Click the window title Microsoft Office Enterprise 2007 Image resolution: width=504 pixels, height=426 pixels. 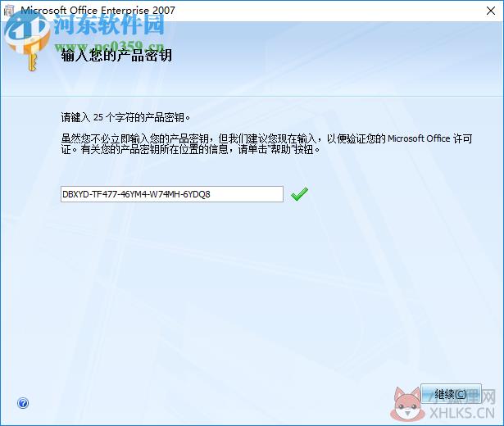pyautogui.click(x=98, y=11)
